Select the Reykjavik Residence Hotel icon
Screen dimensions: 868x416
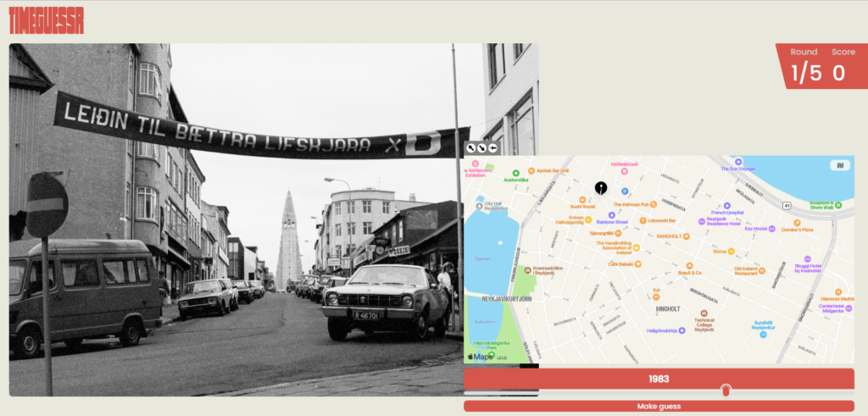701,221
